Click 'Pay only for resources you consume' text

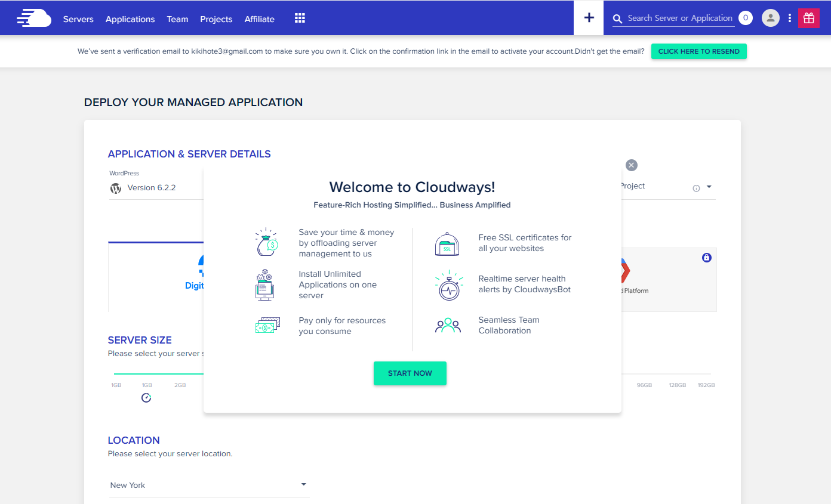click(x=342, y=326)
